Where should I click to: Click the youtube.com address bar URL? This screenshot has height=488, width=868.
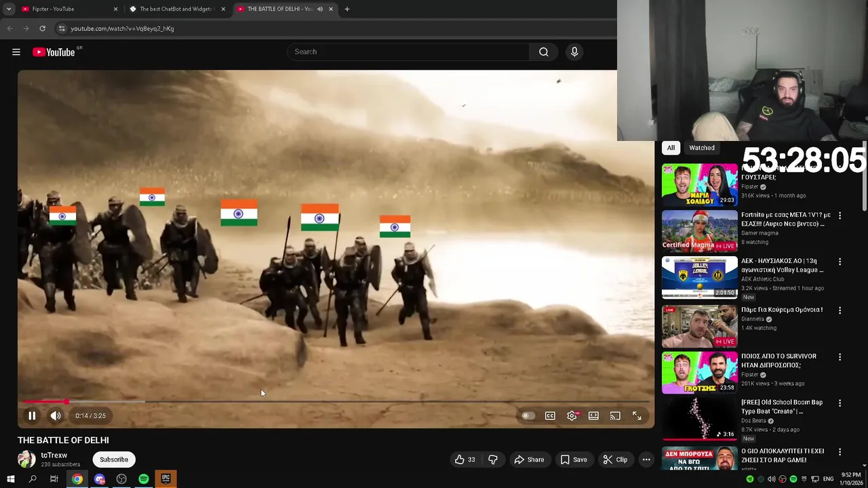pos(122,28)
